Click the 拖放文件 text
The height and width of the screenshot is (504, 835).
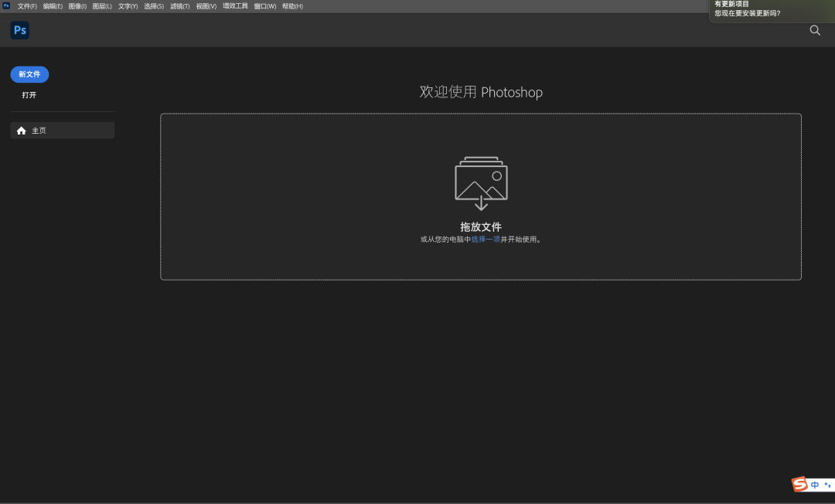(x=481, y=226)
